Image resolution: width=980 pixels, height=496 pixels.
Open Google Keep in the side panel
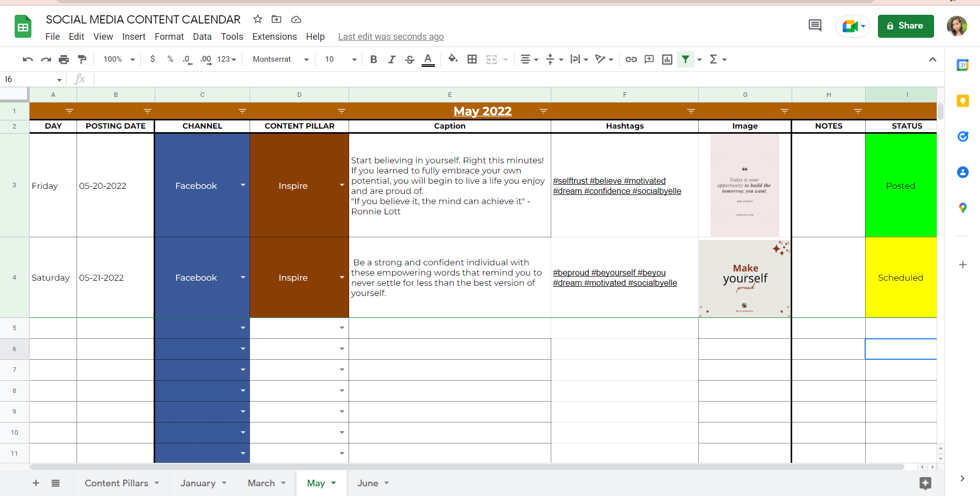pos(963,101)
